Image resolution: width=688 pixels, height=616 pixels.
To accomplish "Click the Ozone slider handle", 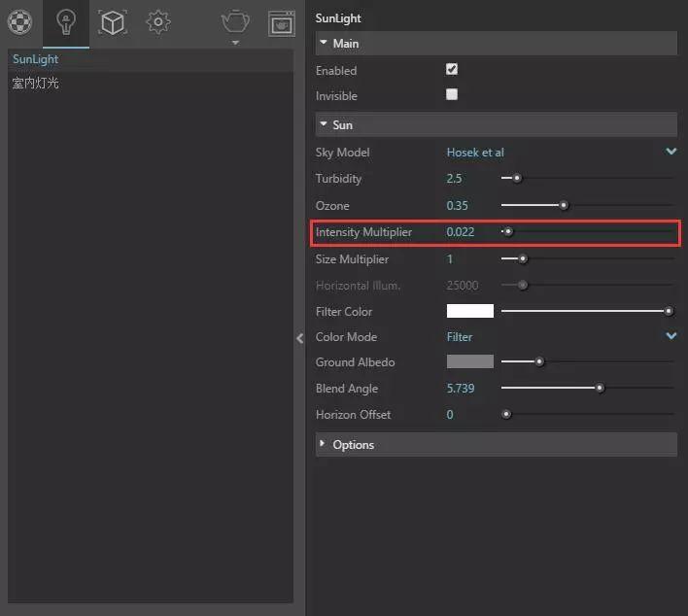I will click(564, 205).
